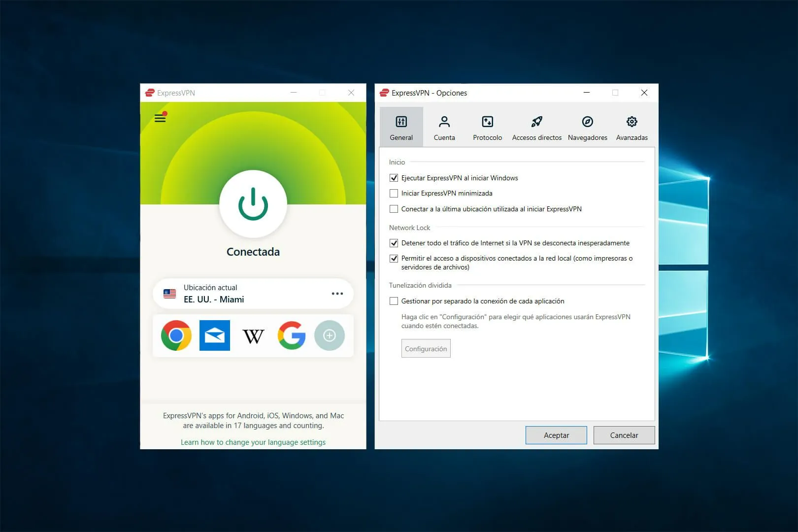Screen dimensions: 798x532
Task: Click the Tunelización dividida section label
Action: (420, 285)
